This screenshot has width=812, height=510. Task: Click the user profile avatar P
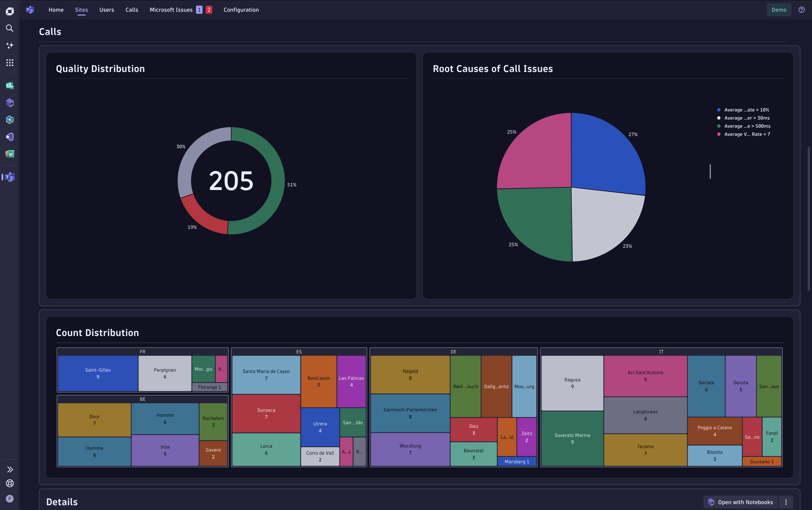(10, 498)
